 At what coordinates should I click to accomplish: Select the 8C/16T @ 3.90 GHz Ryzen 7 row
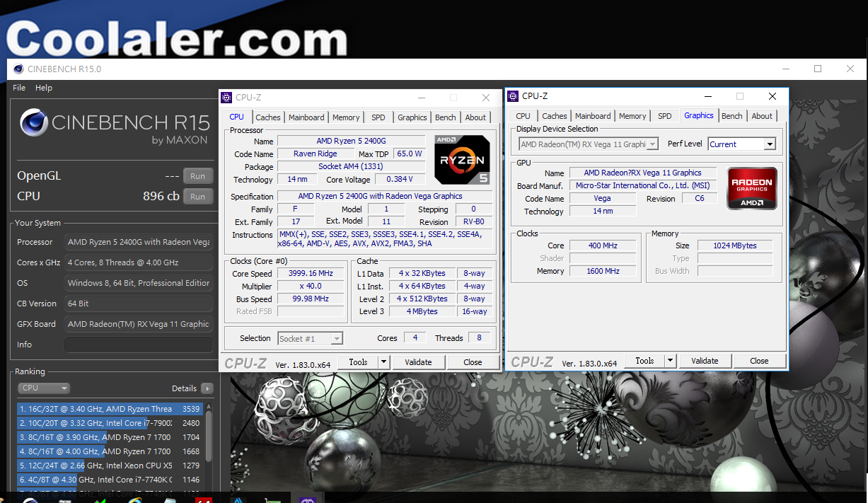click(110, 437)
